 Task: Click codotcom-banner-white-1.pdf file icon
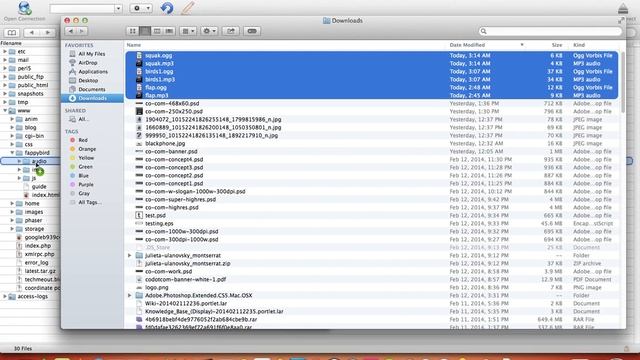(139, 280)
